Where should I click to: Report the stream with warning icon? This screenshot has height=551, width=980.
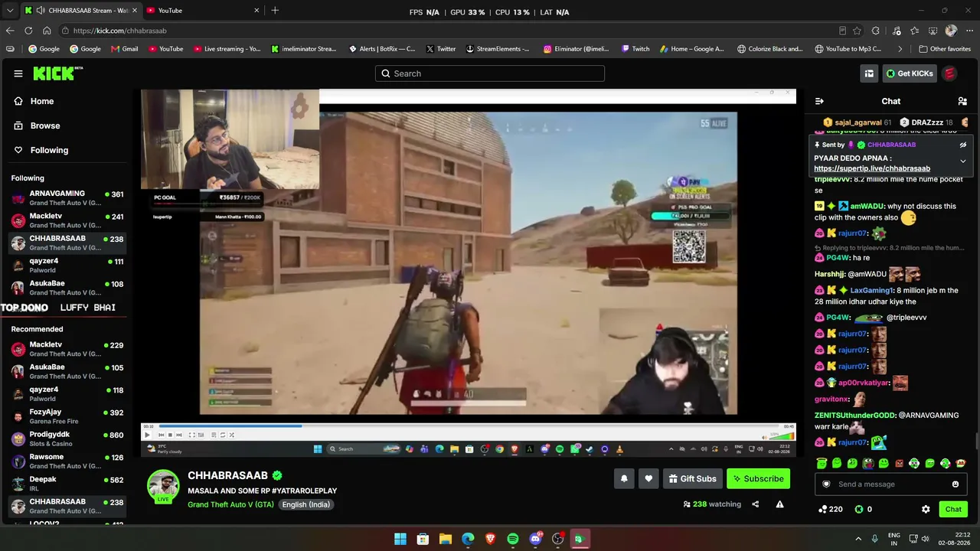click(779, 504)
